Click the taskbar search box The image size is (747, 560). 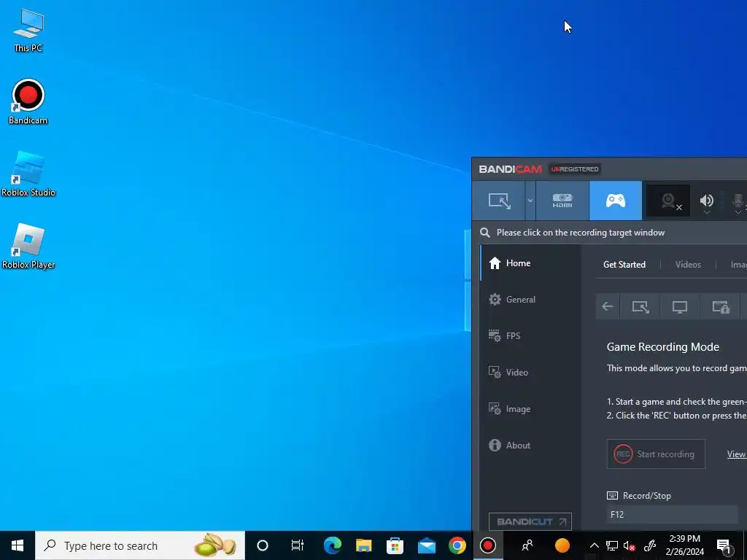140,545
